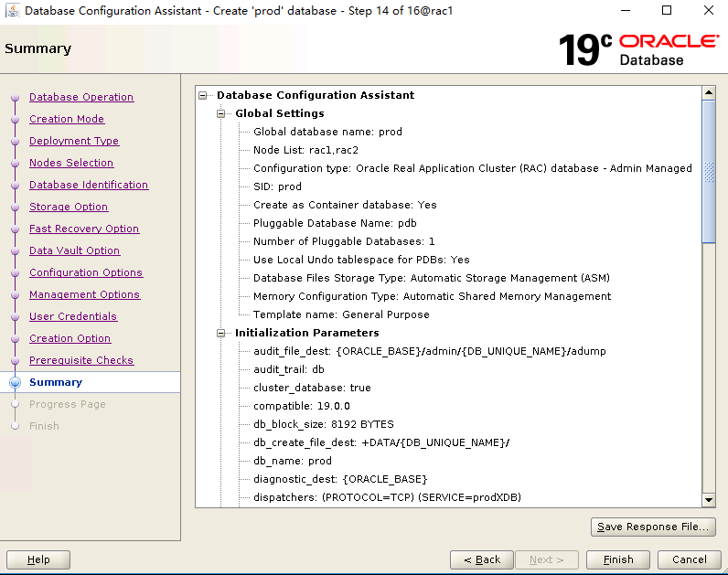
Task: Select the dispatchers PROTOCOL=TCP row
Action: coord(387,497)
